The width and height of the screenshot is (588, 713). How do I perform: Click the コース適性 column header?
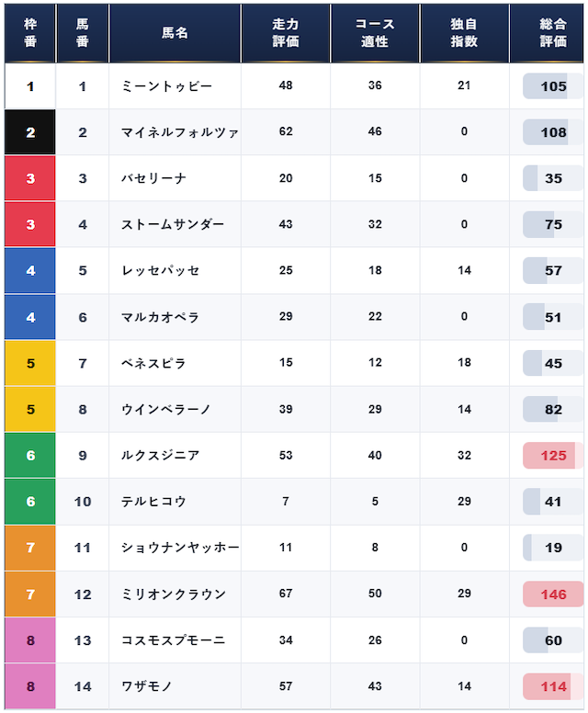[x=375, y=33]
